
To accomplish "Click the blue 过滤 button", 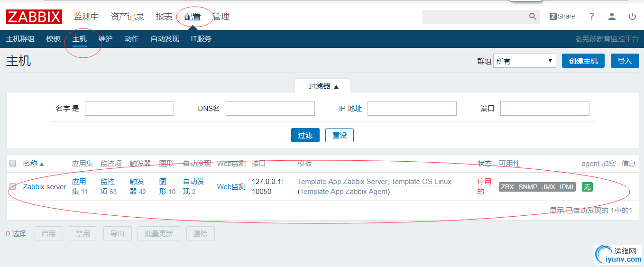I will pyautogui.click(x=305, y=135).
